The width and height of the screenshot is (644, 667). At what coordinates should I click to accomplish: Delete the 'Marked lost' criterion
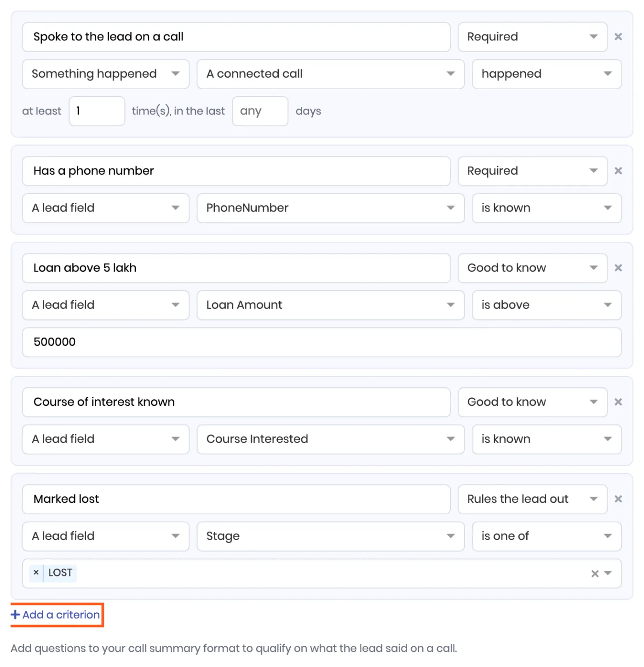click(618, 499)
